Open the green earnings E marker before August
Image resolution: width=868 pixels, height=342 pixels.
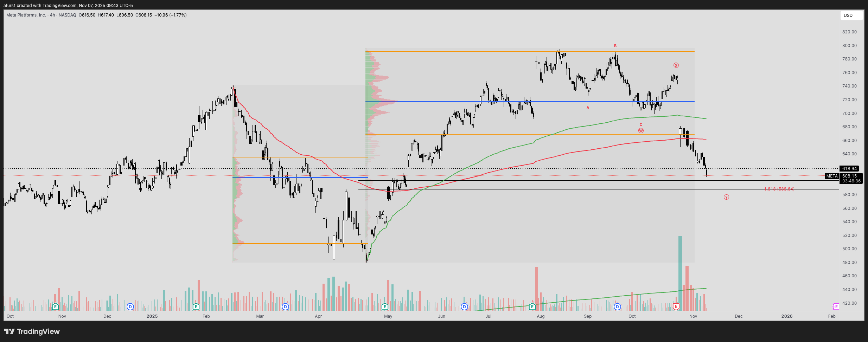click(532, 307)
